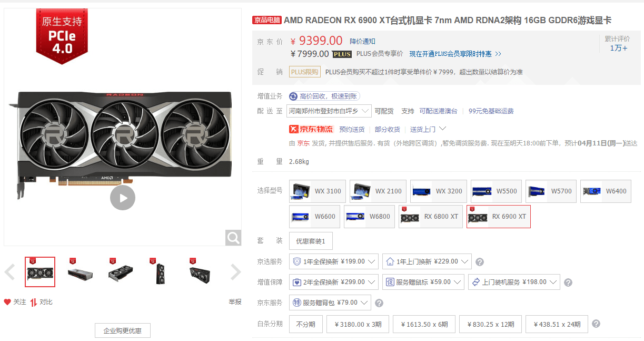Choose the 不分期 installment option
Image resolution: width=644 pixels, height=341 pixels.
tap(304, 324)
